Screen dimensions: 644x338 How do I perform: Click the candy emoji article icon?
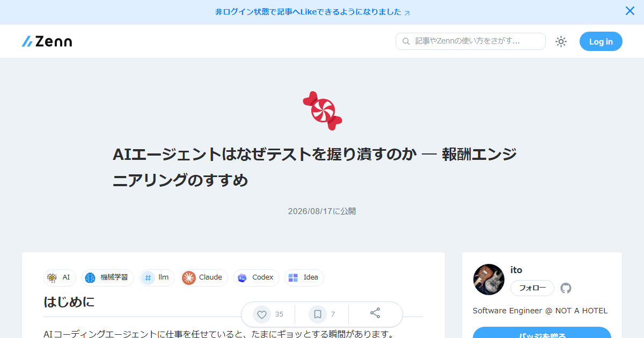pyautogui.click(x=322, y=111)
